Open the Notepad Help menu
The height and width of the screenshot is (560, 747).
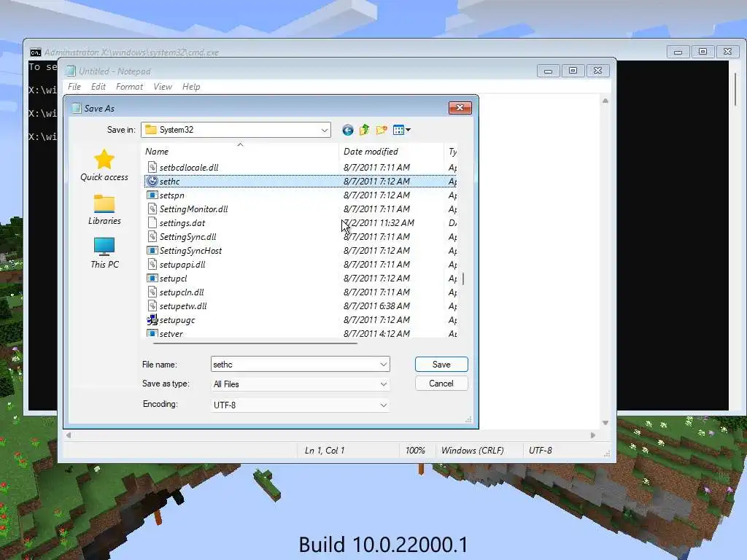pos(191,87)
